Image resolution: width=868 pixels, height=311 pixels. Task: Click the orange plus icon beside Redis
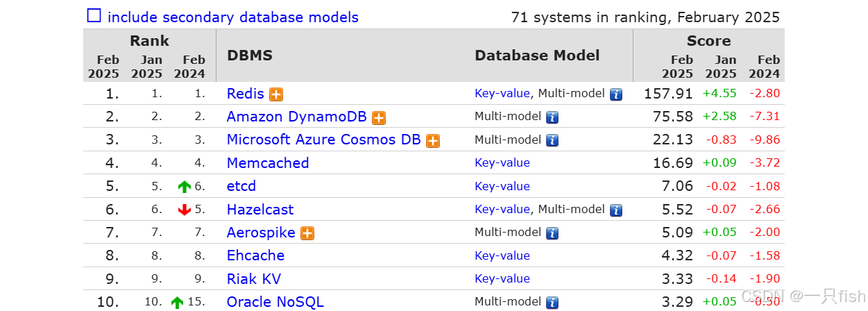pos(276,94)
